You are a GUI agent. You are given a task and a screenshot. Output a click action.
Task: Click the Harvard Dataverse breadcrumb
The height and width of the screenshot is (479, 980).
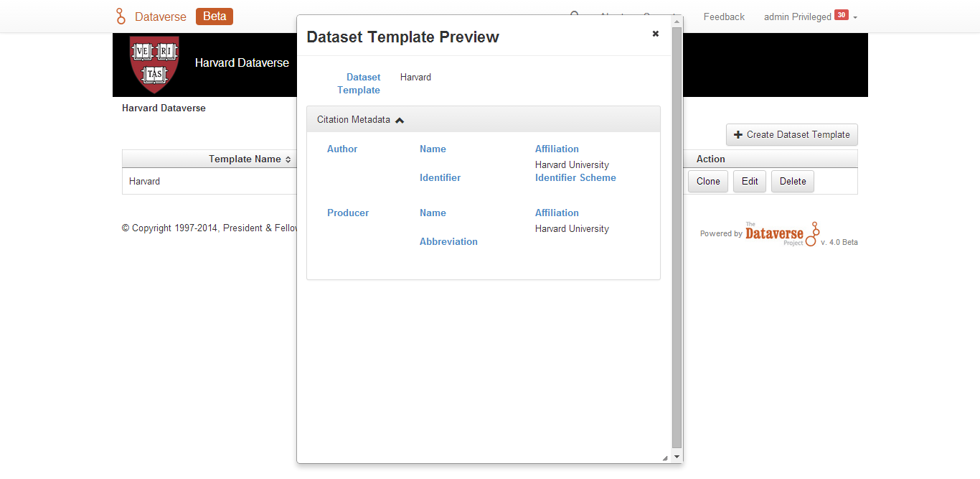(x=164, y=108)
